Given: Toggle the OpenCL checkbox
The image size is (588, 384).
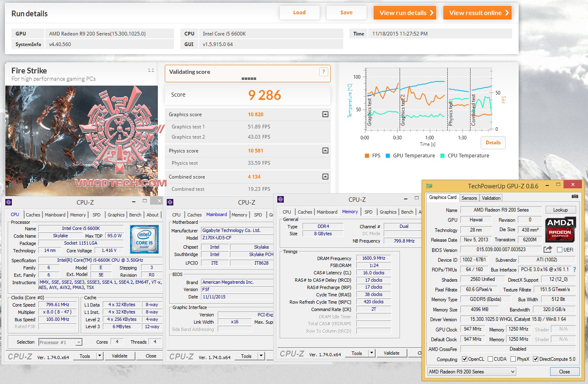Looking at the screenshot, I should point(464,359).
